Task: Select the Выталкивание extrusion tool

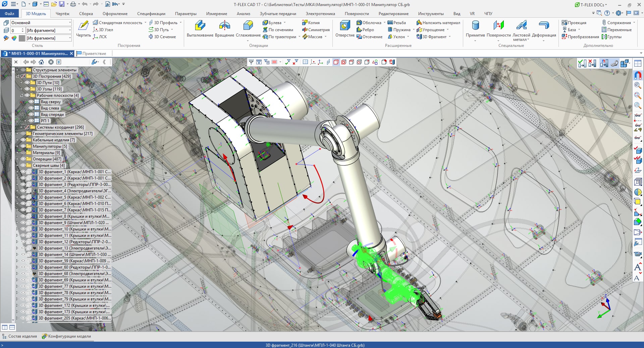Action: 200,28
